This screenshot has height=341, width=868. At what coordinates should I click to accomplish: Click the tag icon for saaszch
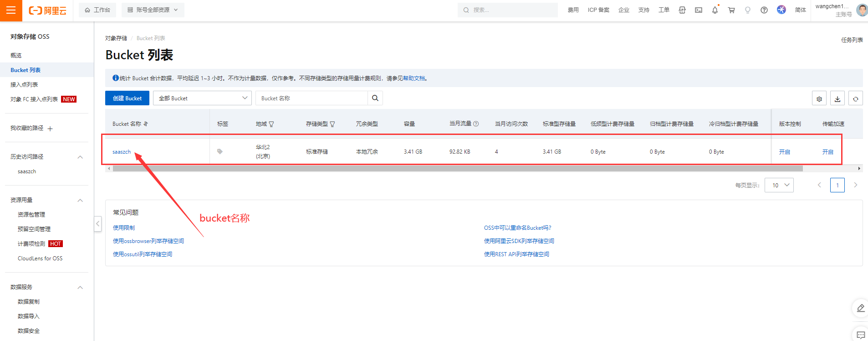220,151
